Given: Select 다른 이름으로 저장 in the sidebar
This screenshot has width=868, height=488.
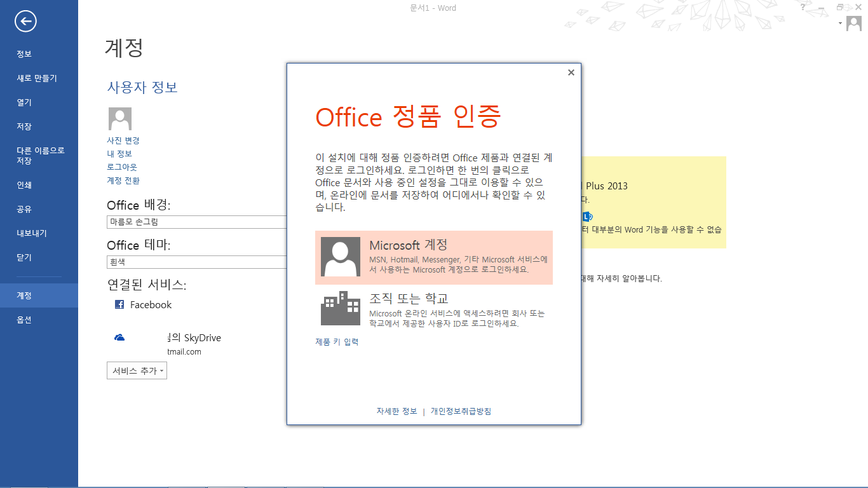Looking at the screenshot, I should (39, 156).
